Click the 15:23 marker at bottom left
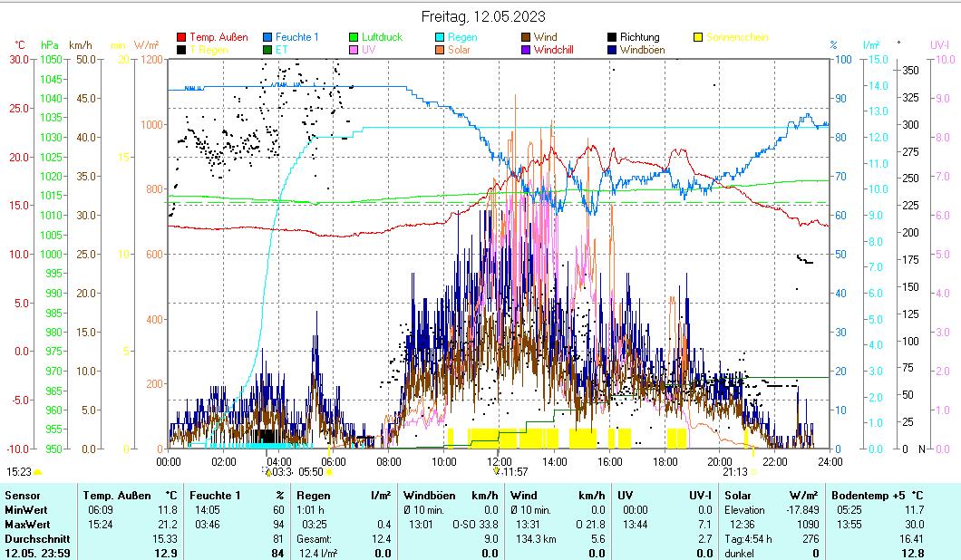 coord(19,471)
